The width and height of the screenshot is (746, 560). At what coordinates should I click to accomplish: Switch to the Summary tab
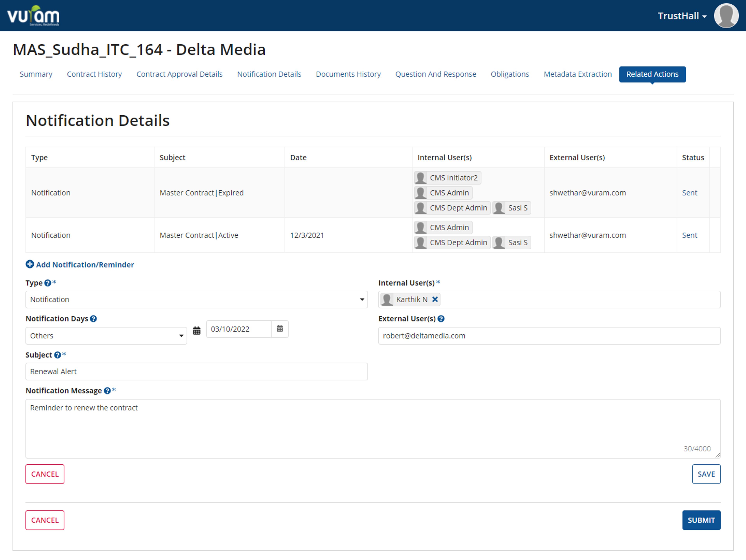36,74
